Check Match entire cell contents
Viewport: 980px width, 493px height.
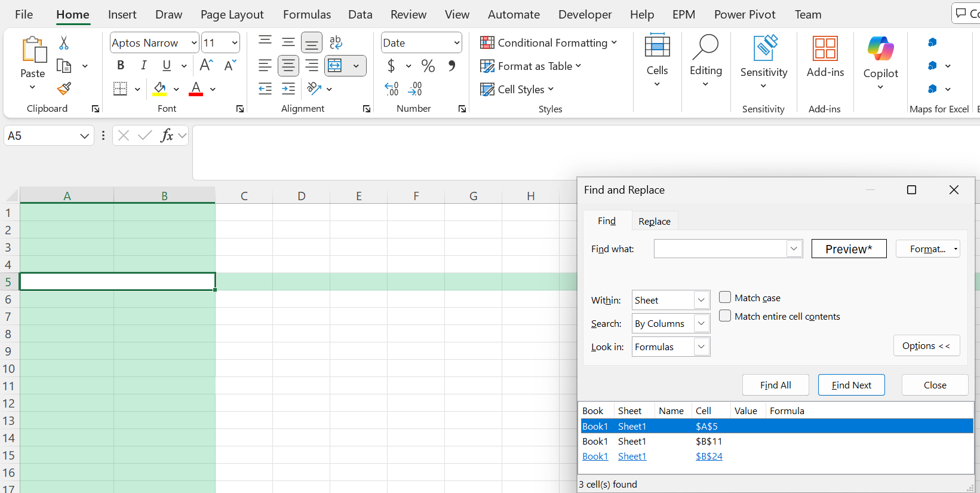coord(725,316)
